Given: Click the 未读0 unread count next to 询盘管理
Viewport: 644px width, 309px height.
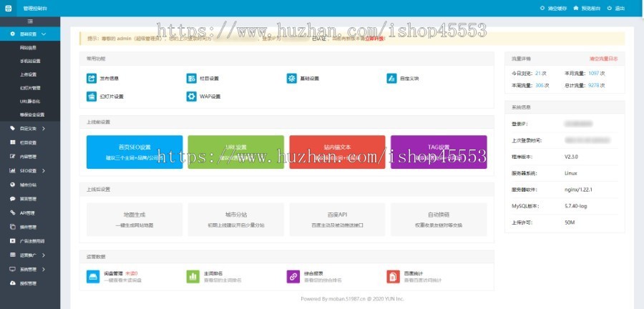Looking at the screenshot, I should coord(132,273).
